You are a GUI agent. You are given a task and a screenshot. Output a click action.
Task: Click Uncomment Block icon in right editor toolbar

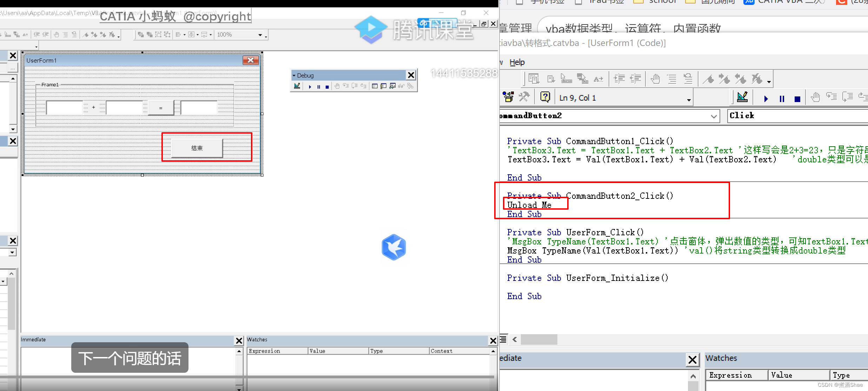point(688,79)
